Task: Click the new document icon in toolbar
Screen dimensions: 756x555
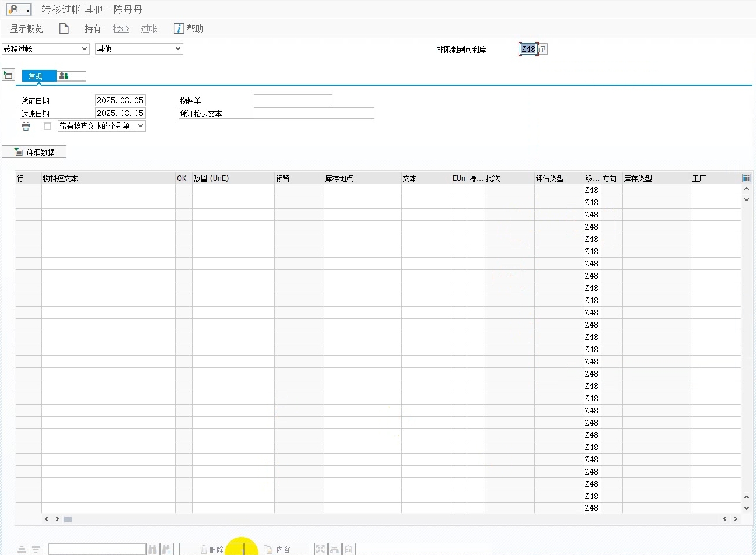Action: [64, 29]
